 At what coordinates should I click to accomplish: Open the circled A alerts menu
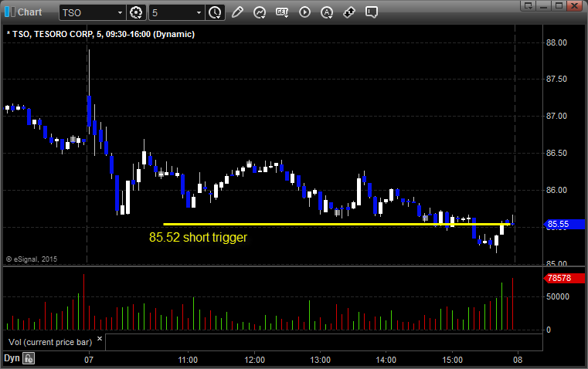coord(327,12)
